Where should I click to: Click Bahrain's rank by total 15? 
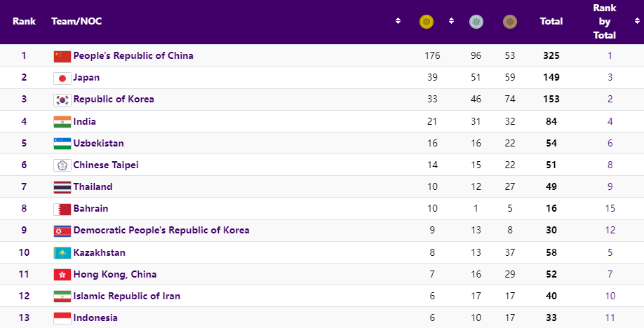(x=610, y=209)
